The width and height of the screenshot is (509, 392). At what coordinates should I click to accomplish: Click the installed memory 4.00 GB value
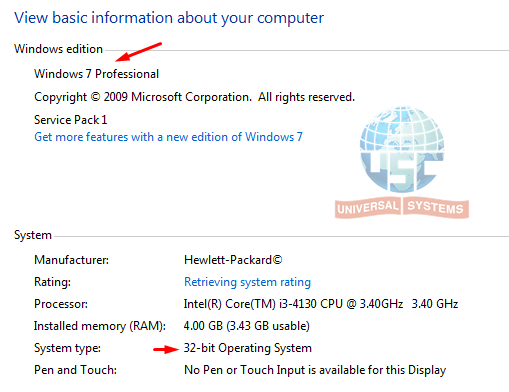pos(247,326)
